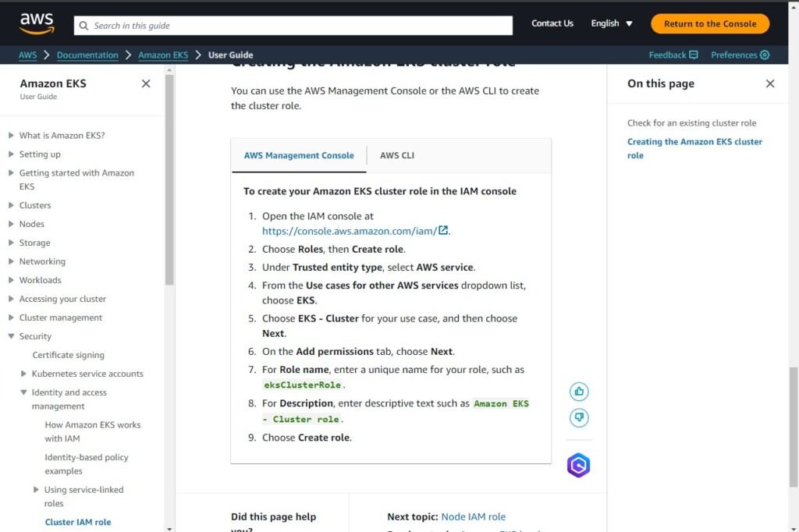Viewport: 799px width, 532px height.
Task: Open Next topic Node IAM role link
Action: [474, 516]
